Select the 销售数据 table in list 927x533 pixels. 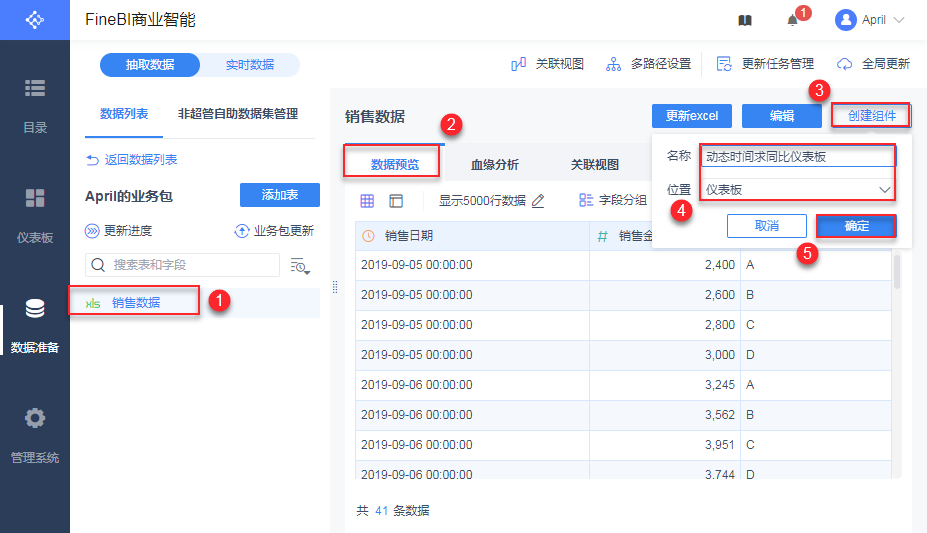click(135, 302)
